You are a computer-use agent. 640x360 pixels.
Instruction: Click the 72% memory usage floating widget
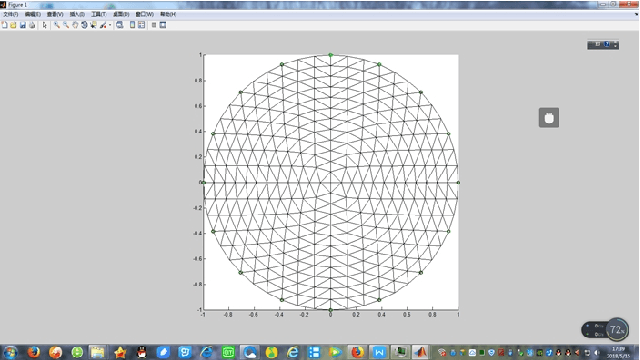click(605, 330)
